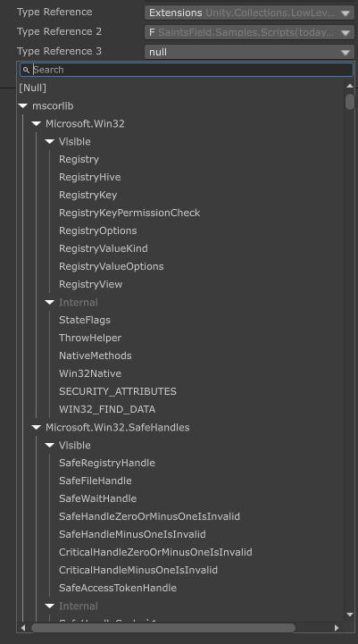
Task: Open the Type Reference dropdown
Action: [x=250, y=13]
